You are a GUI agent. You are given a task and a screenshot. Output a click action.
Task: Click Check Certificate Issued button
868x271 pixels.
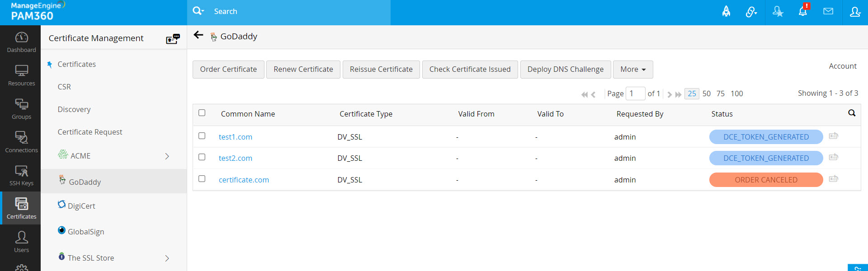click(x=470, y=70)
